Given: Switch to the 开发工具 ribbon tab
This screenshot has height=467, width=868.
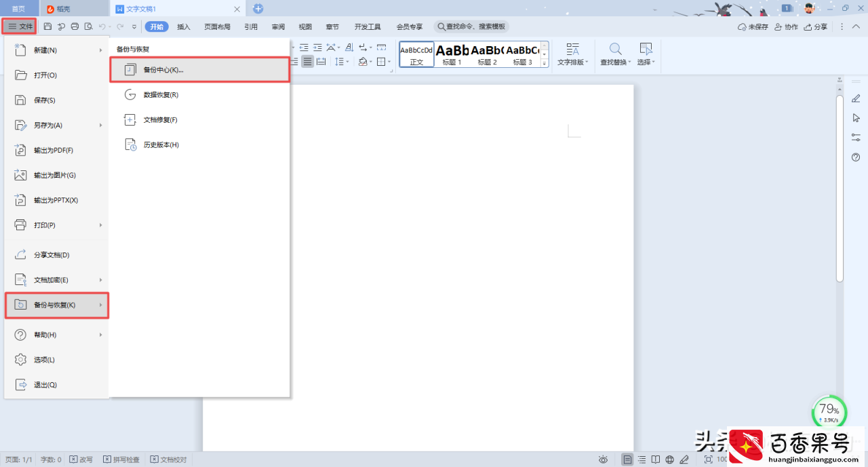Looking at the screenshot, I should 368,26.
